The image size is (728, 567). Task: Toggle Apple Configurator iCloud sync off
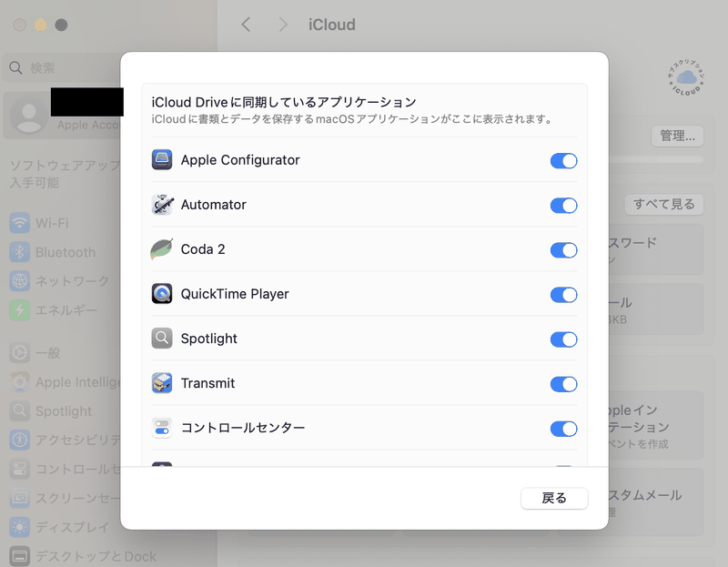click(563, 161)
